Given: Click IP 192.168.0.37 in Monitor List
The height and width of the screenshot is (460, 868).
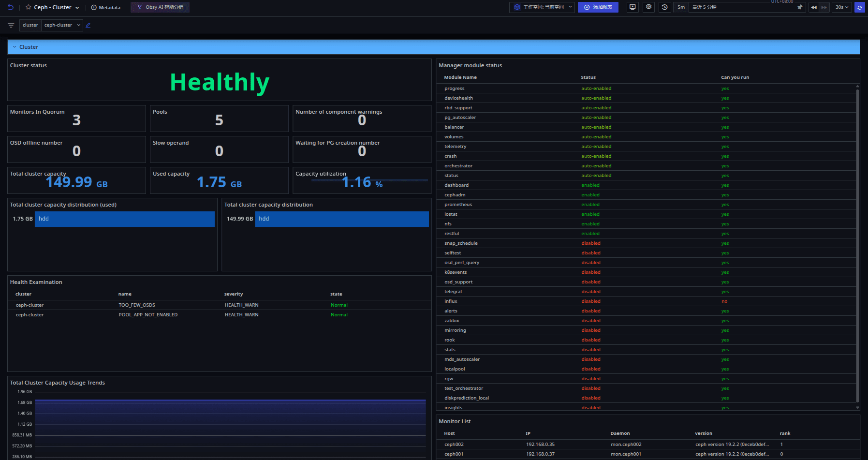Looking at the screenshot, I should pos(540,454).
